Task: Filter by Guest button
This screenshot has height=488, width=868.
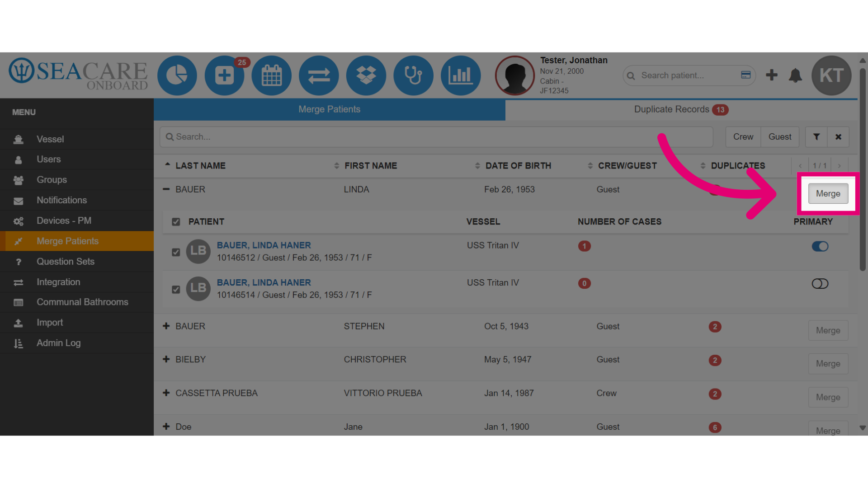Action: coord(780,136)
